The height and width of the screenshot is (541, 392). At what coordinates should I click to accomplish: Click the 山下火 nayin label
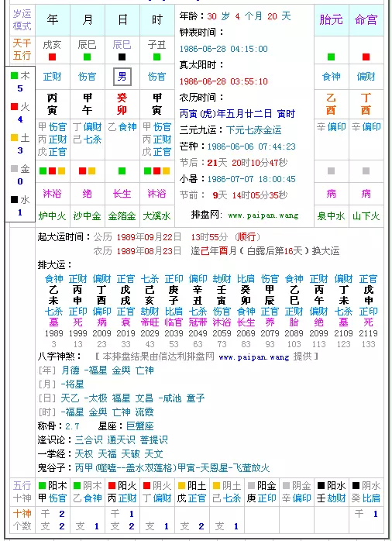(366, 216)
